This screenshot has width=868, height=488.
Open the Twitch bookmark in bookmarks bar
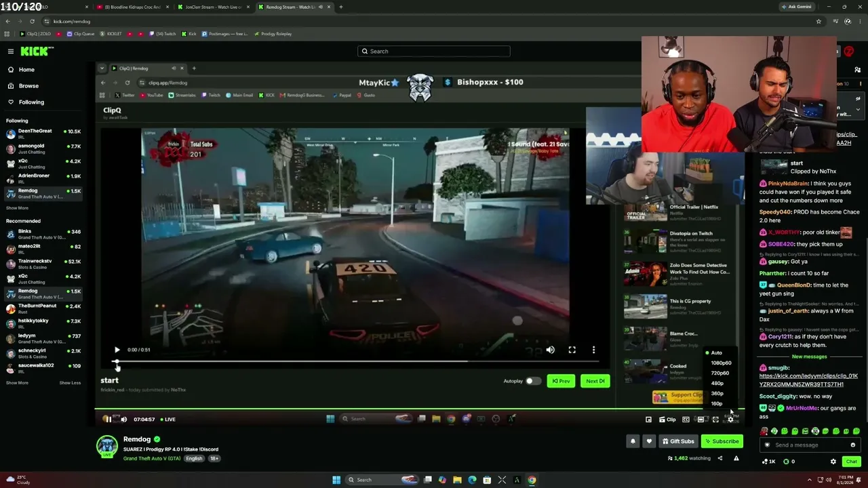tap(162, 34)
